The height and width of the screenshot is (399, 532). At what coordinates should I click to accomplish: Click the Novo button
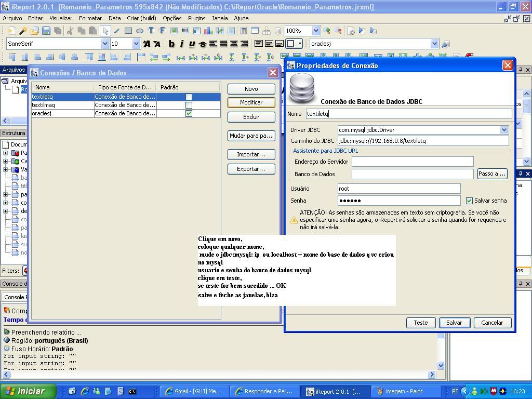click(x=251, y=89)
